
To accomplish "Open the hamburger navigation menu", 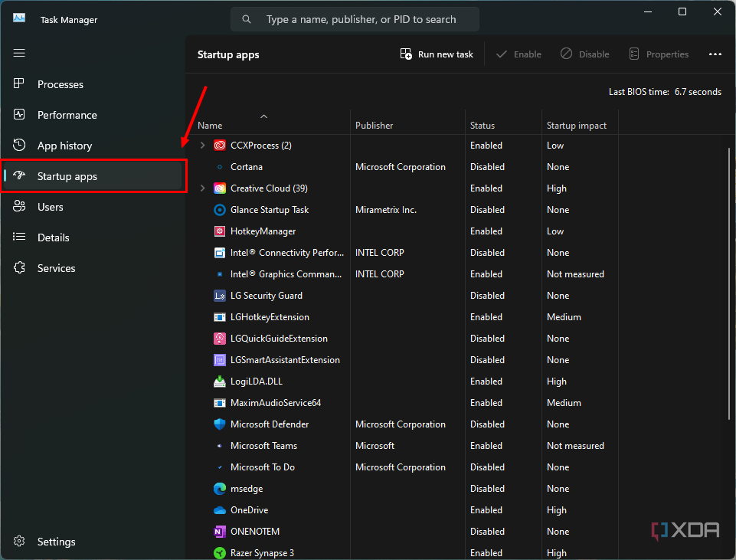I will (x=19, y=53).
